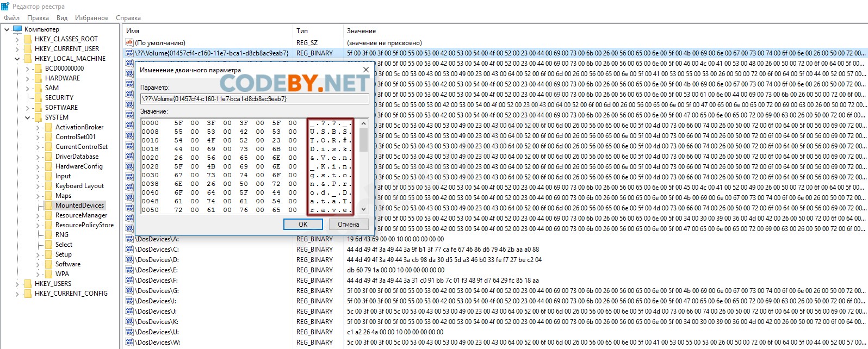Select the CurrentControlSet key
Screen dimensions: 868x349
tap(82, 147)
